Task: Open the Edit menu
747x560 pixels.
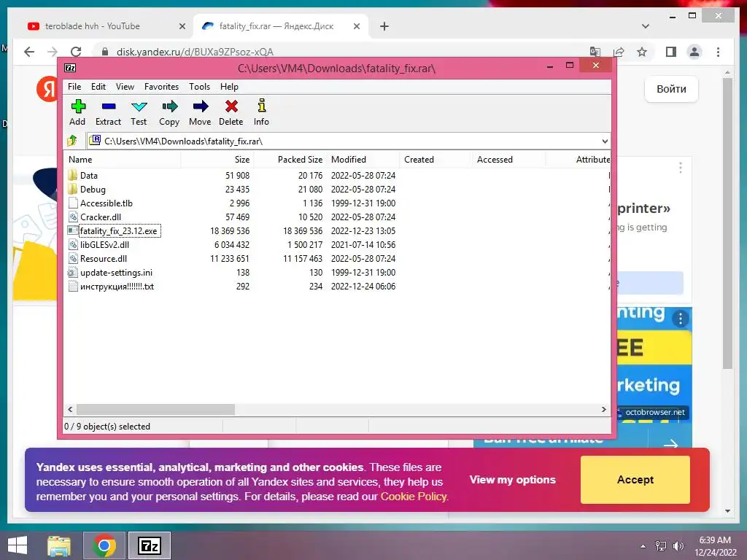Action: 98,87
